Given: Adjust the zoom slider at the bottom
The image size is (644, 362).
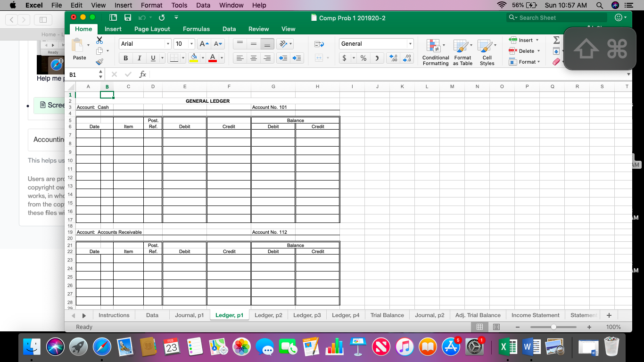Looking at the screenshot, I should pyautogui.click(x=553, y=327).
